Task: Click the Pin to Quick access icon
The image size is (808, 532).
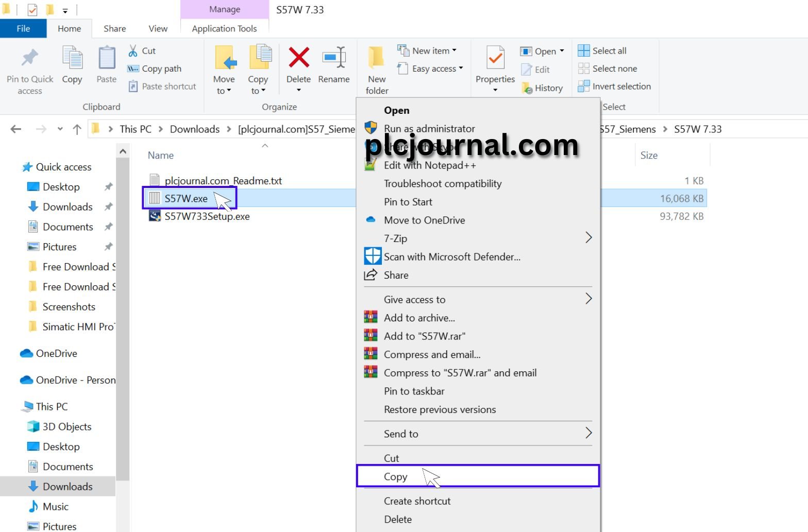Action: tap(30, 57)
